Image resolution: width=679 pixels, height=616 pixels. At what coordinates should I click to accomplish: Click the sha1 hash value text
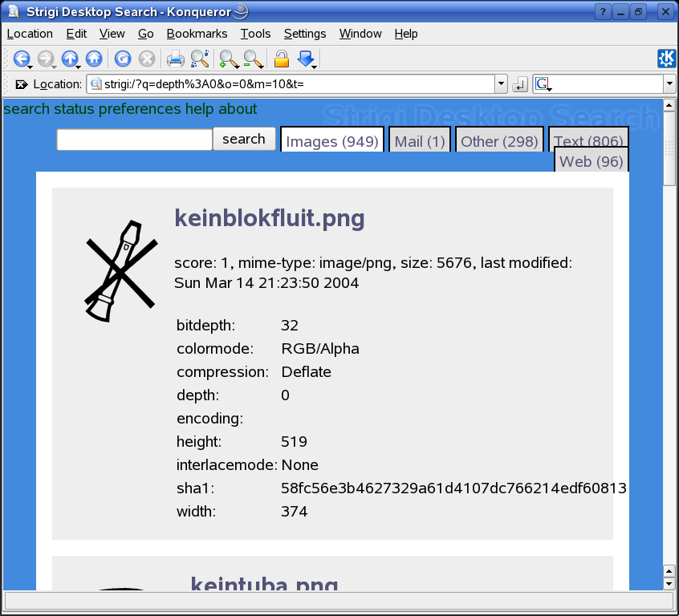(453, 488)
